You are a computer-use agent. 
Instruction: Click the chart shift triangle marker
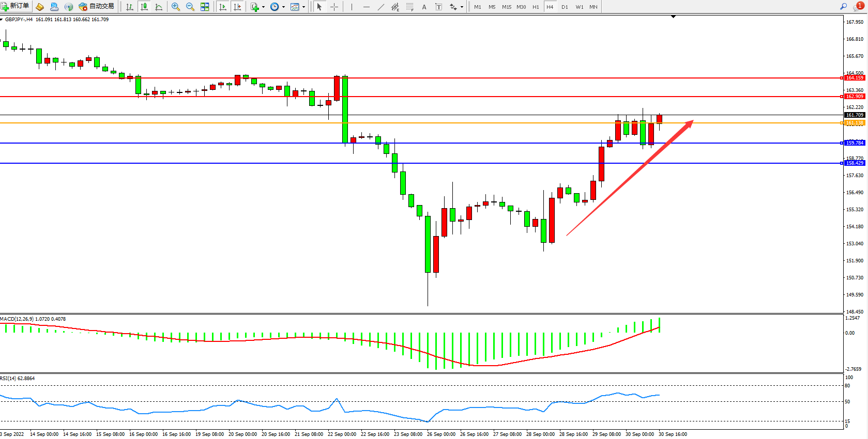point(673,17)
